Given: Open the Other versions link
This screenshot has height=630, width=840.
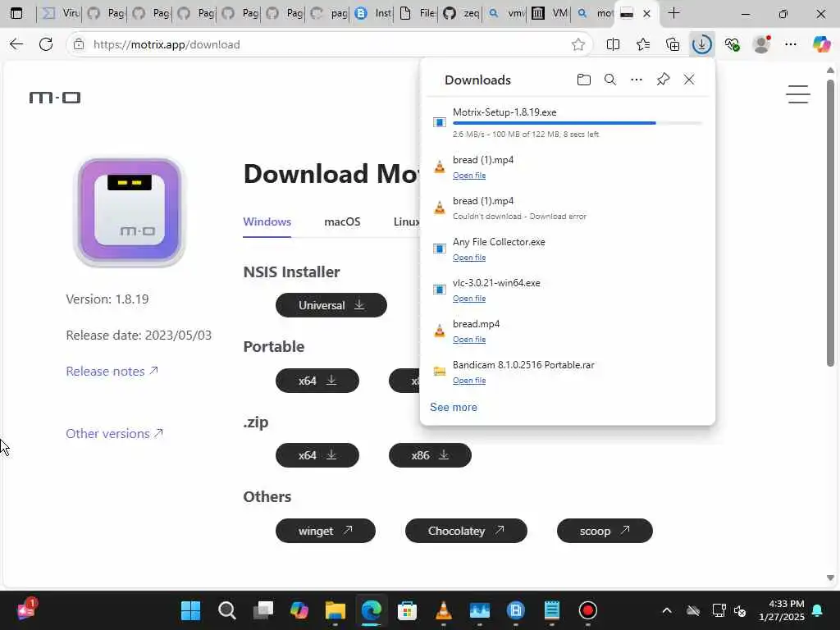Looking at the screenshot, I should click(x=114, y=433).
